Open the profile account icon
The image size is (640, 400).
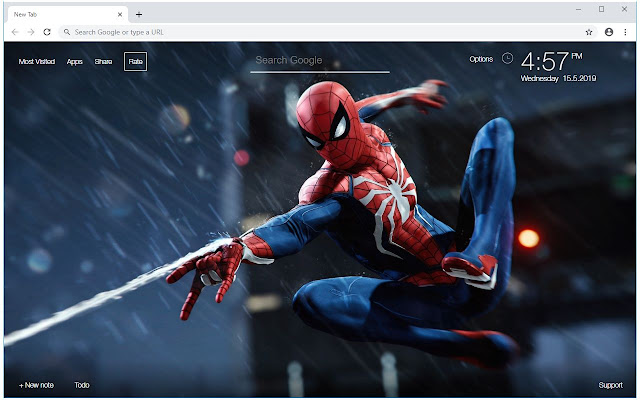pos(609,32)
